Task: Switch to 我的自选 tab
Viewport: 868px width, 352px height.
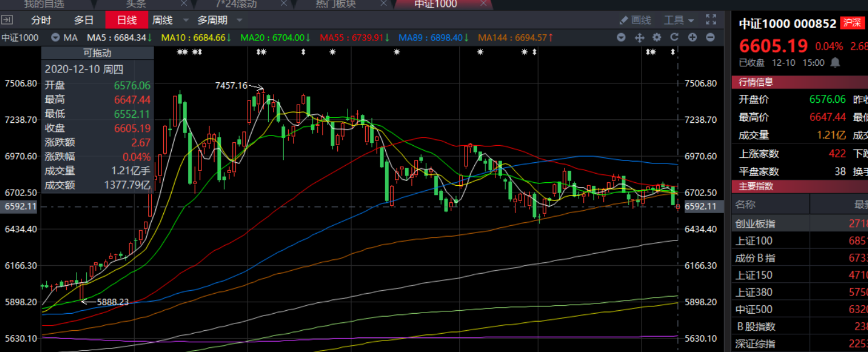Action: 45,3
